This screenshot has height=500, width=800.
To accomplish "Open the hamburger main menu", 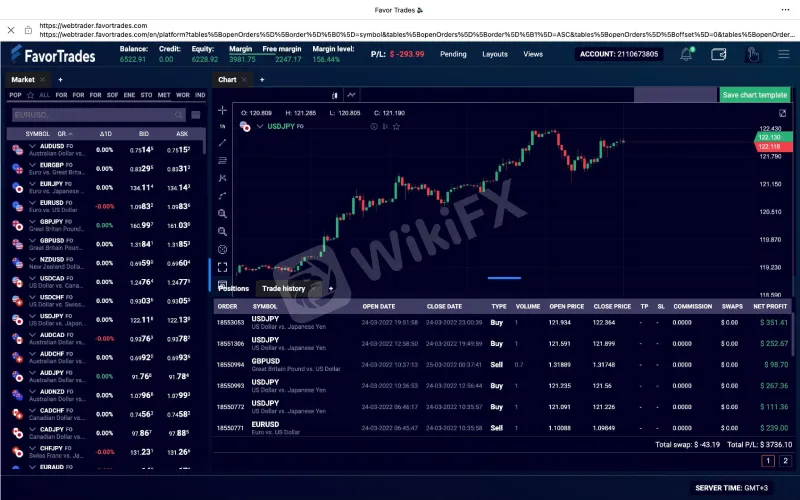I will 784,54.
